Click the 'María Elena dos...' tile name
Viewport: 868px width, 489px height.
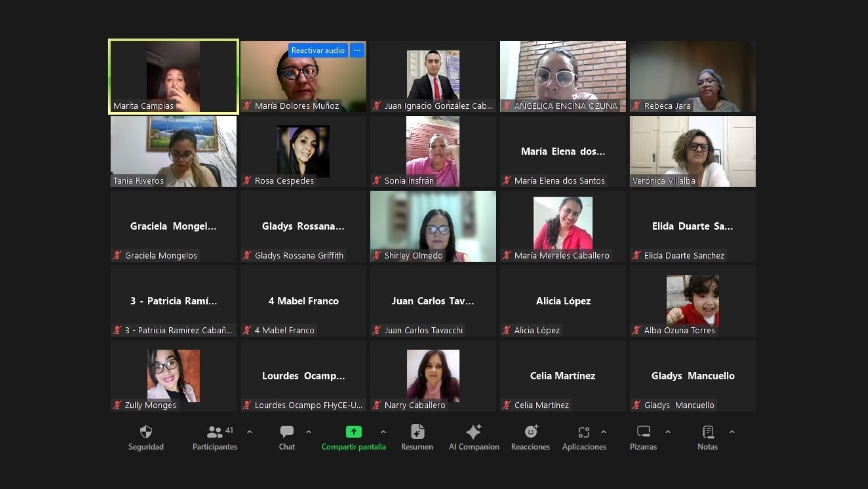563,151
